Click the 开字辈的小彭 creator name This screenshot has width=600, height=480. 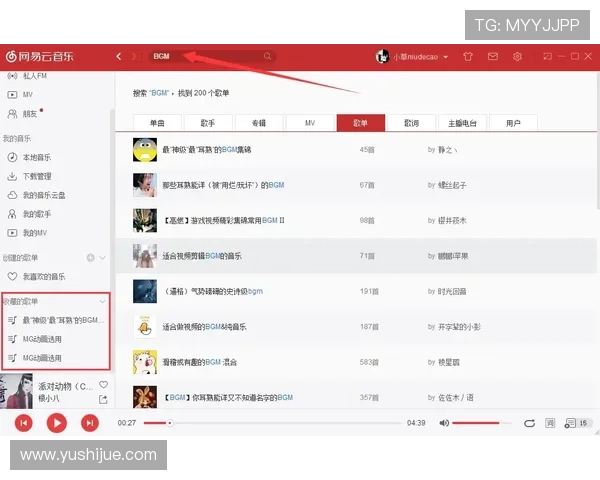459,327
